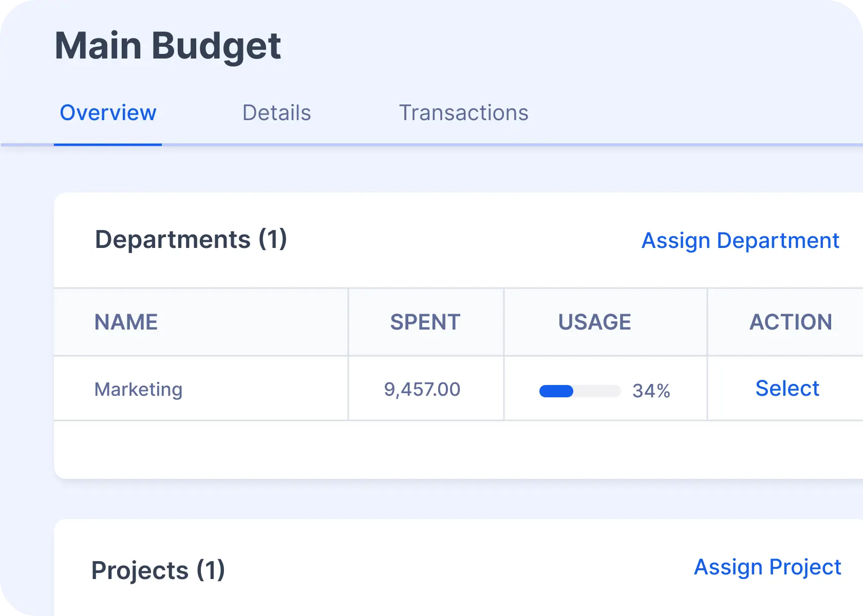The image size is (863, 616).
Task: Click the Projects (1) heading
Action: pos(158,570)
